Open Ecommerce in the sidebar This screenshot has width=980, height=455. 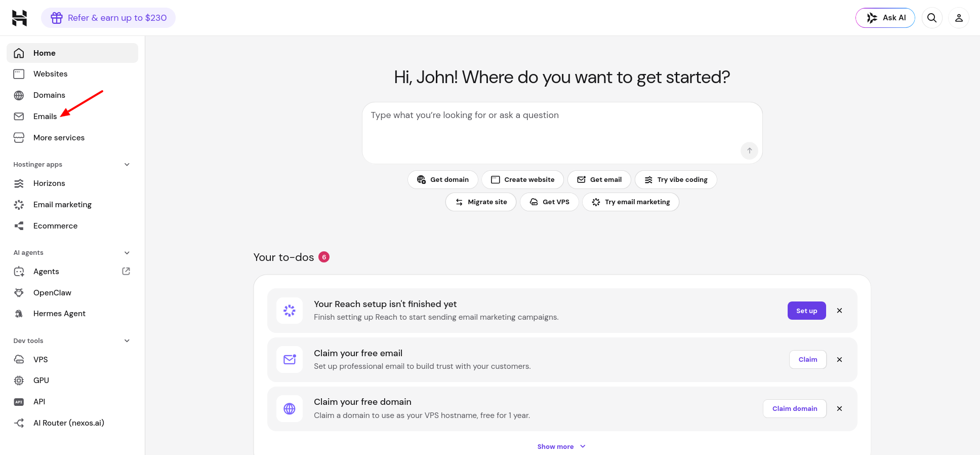[72, 226]
